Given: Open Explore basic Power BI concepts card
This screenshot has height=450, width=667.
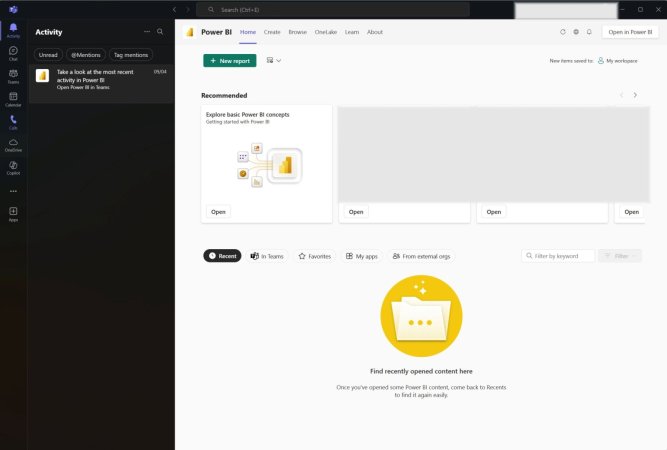Looking at the screenshot, I should click(x=218, y=212).
